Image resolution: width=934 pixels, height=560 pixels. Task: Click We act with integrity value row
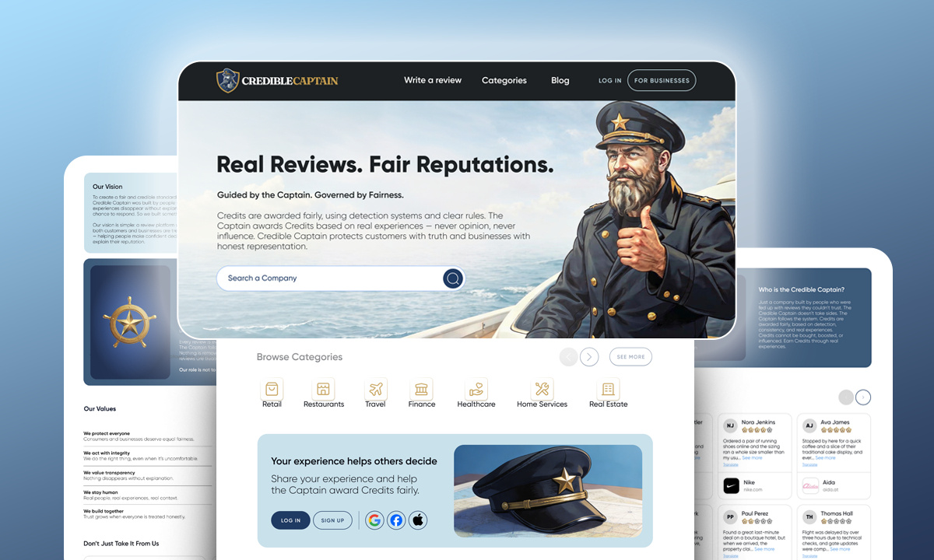tap(147, 456)
